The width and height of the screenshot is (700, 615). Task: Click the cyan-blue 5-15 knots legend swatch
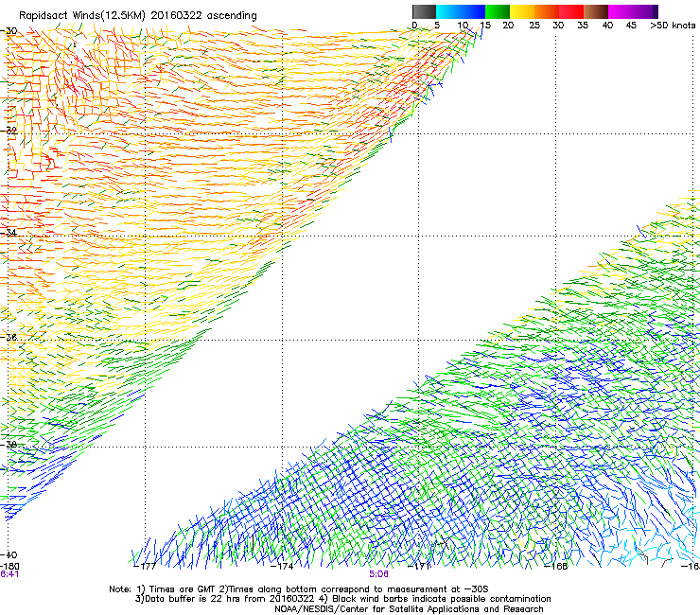[461, 11]
